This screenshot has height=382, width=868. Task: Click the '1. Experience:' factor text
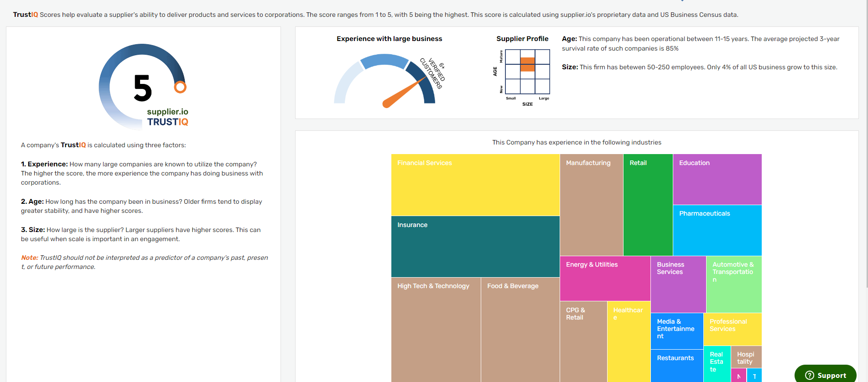coord(142,173)
